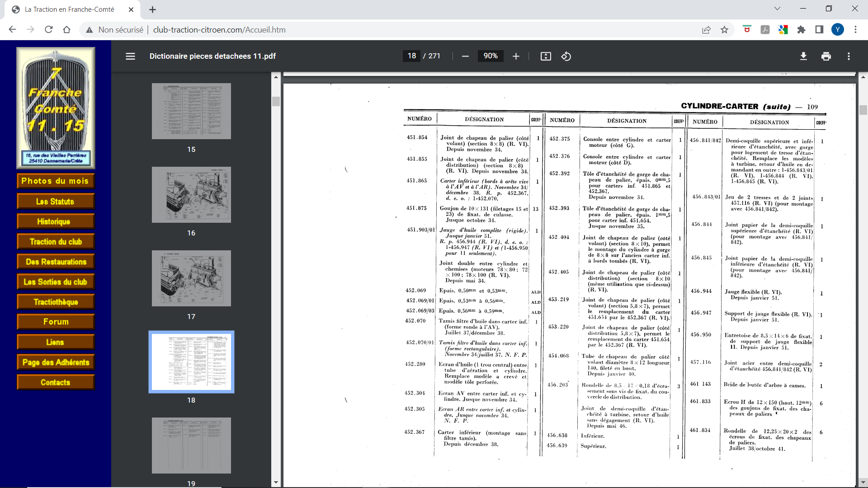Toggle the PDF sidebar hamburger menu
The image size is (868, 488).
coord(130,56)
